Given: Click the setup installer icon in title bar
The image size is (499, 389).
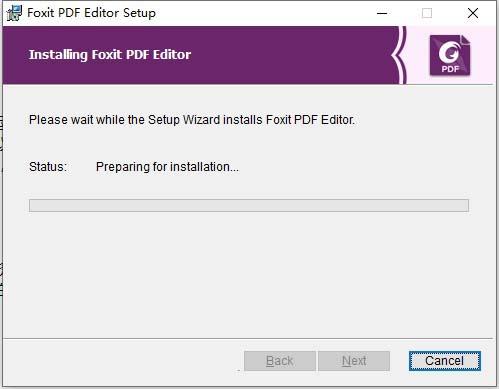Looking at the screenshot, I should 14,13.
